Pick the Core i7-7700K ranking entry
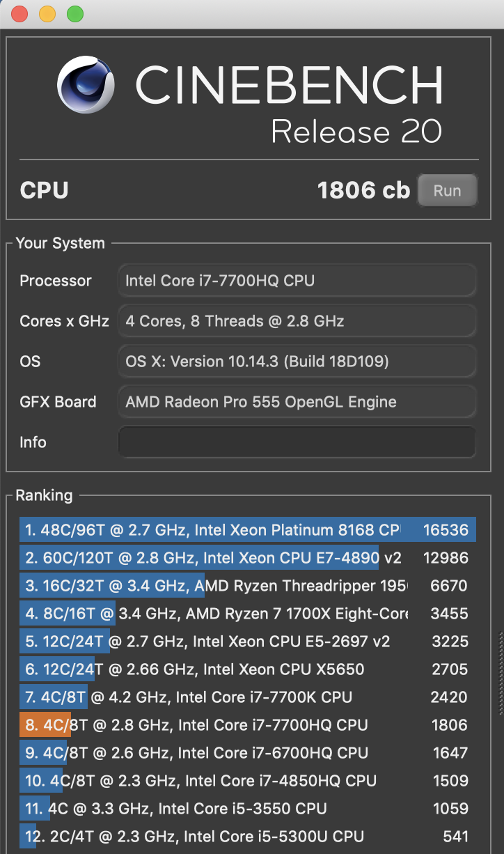Image resolution: width=504 pixels, height=854 pixels. [x=247, y=697]
